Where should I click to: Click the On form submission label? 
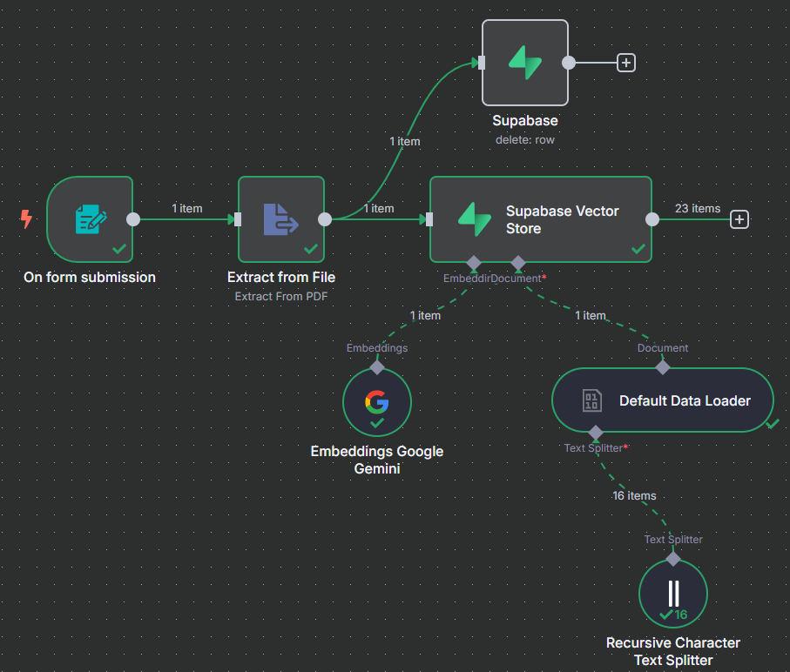[90, 278]
